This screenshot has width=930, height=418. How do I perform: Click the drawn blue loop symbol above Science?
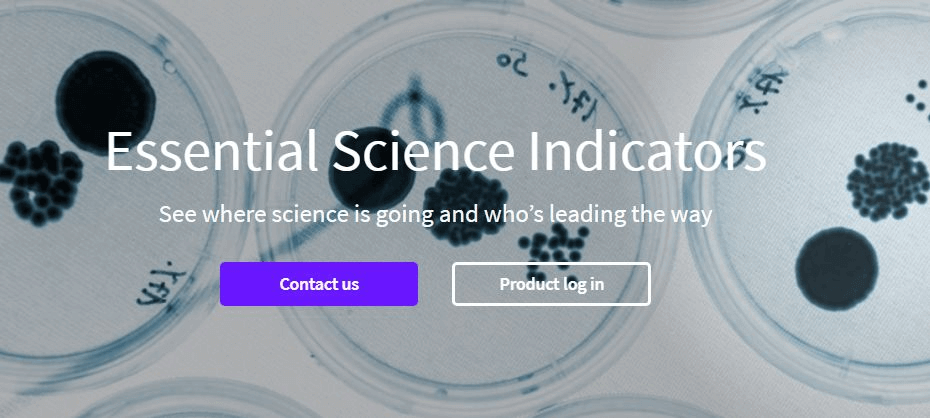tap(413, 114)
